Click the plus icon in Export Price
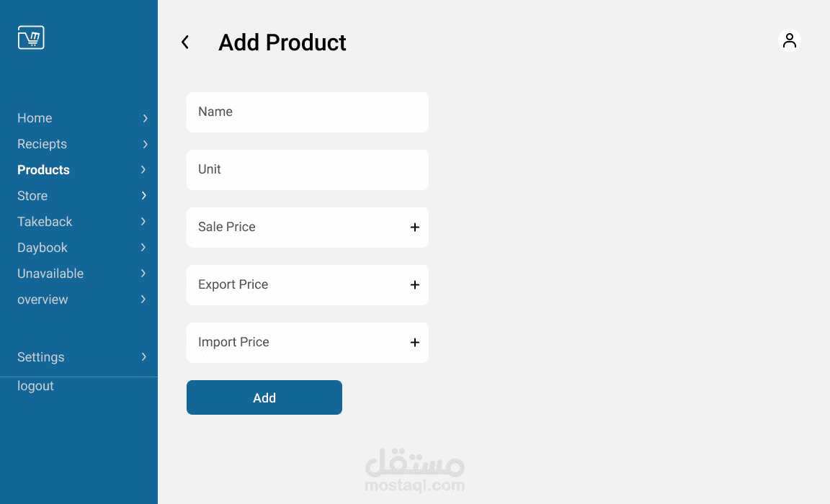Screen dimensions: 830x504 pos(415,285)
